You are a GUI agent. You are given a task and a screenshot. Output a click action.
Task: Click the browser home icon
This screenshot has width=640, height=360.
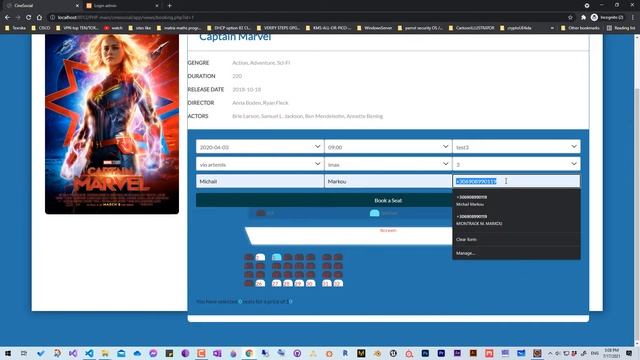[39, 18]
